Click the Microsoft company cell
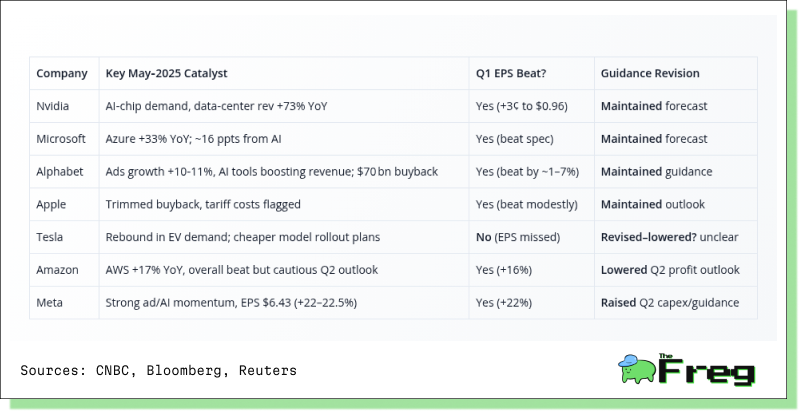 click(x=64, y=139)
